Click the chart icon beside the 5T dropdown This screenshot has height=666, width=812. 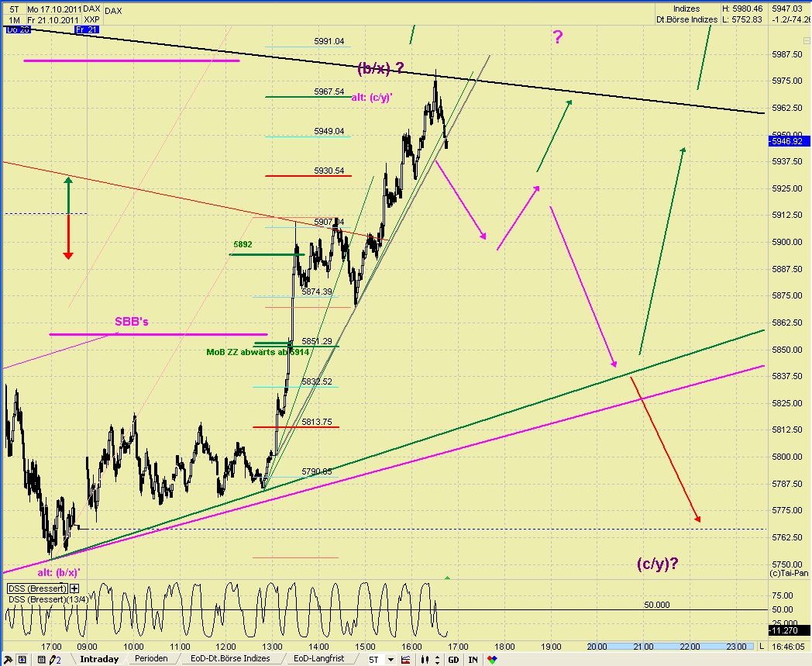[x=406, y=659]
